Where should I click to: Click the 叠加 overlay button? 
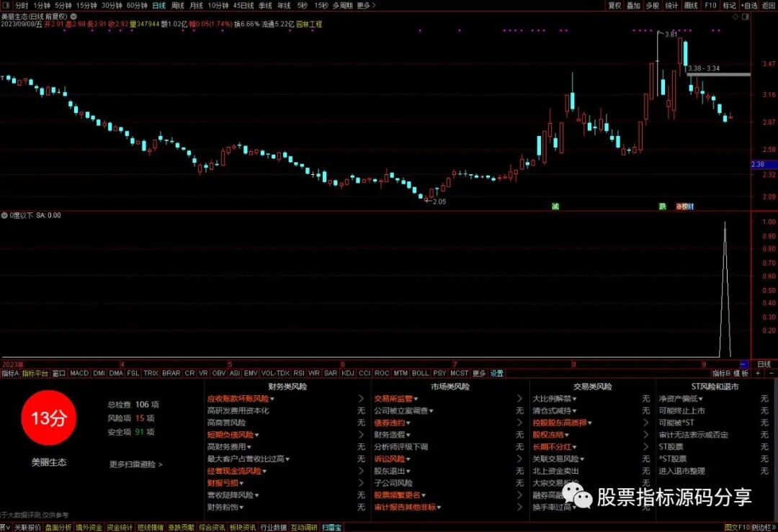click(x=634, y=6)
